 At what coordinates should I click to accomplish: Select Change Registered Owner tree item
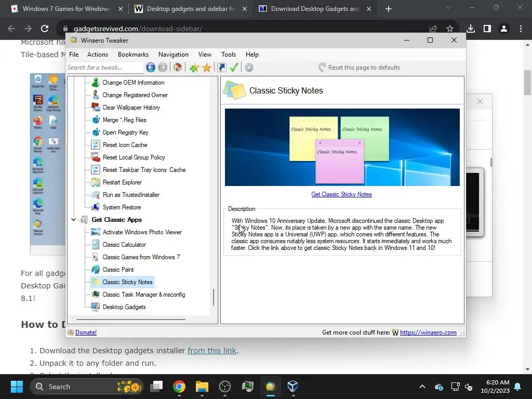point(135,95)
